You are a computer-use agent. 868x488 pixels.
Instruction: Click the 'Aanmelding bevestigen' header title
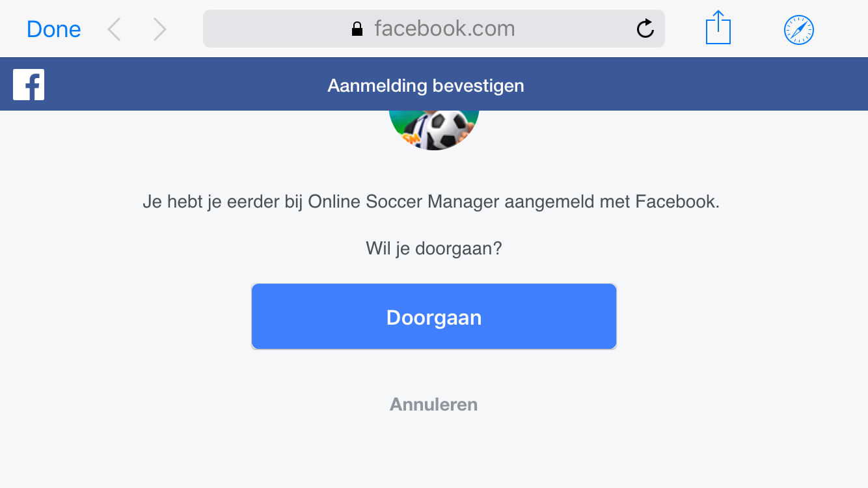[426, 85]
